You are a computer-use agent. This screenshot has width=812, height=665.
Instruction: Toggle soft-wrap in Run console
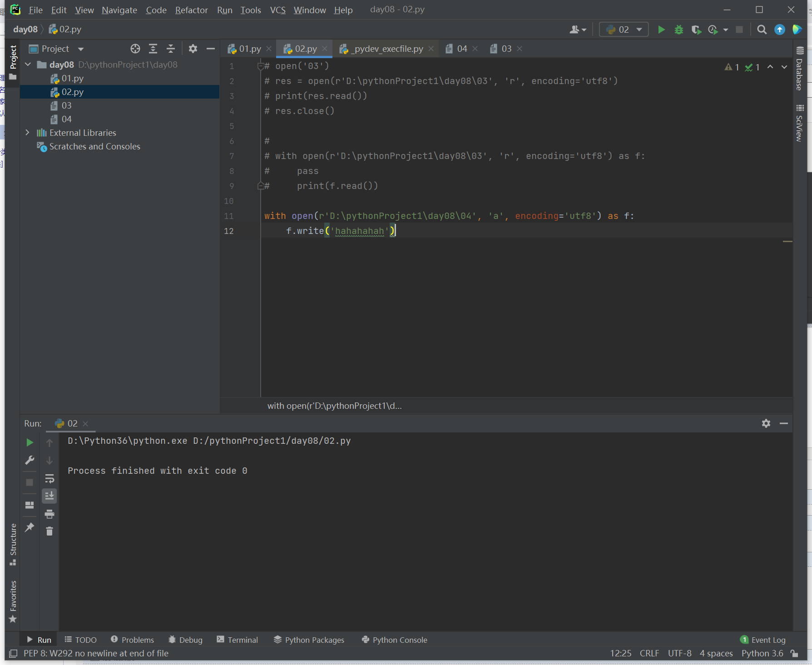point(50,478)
